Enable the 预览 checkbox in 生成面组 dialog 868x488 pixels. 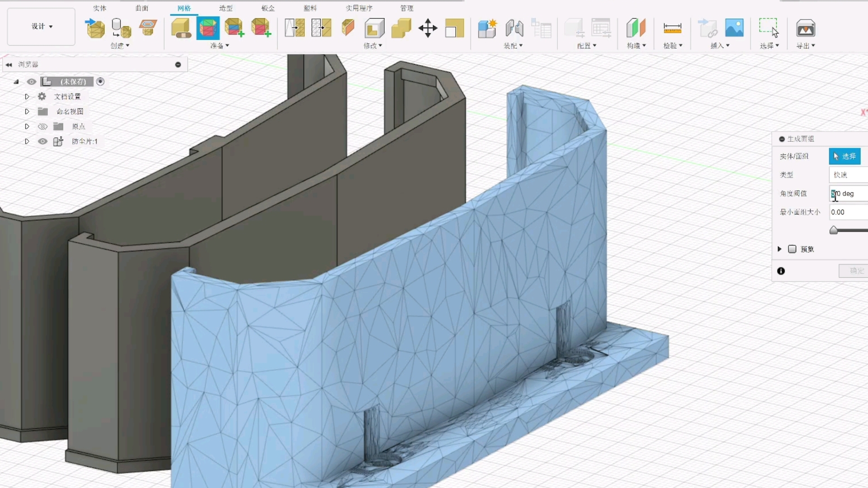tap(793, 249)
